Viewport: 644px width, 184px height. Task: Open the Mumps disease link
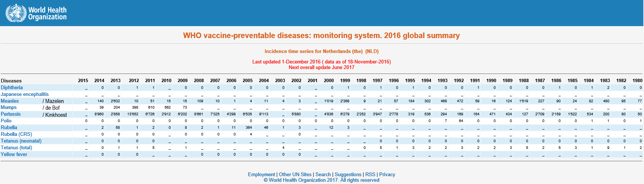[9, 107]
